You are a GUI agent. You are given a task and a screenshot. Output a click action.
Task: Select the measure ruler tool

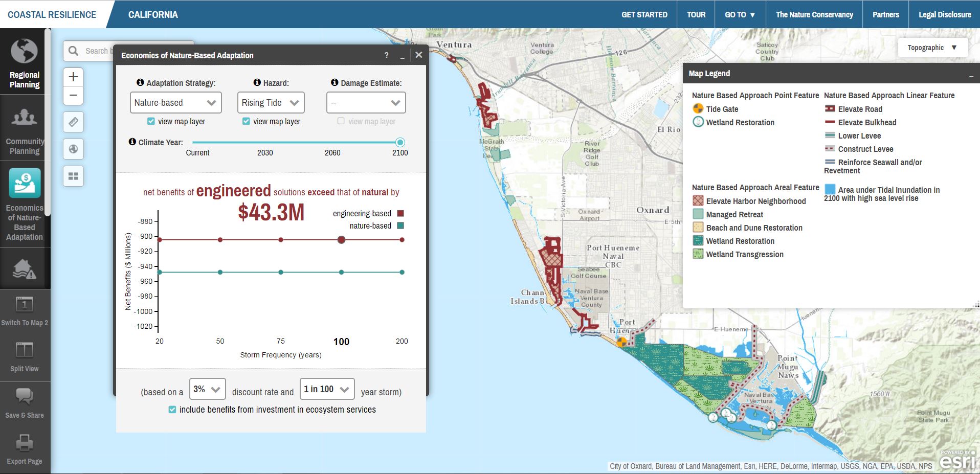[73, 122]
